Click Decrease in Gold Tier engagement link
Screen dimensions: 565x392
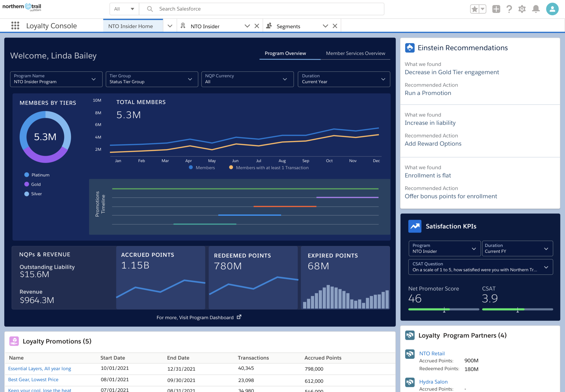coord(452,72)
